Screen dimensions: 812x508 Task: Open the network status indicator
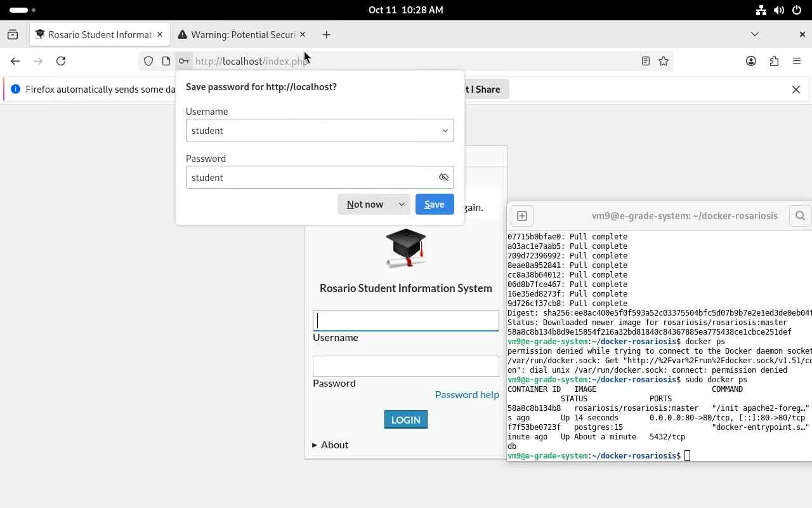pyautogui.click(x=761, y=10)
